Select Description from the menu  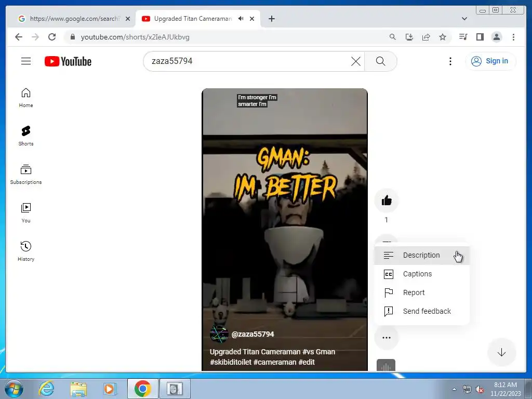(422, 255)
